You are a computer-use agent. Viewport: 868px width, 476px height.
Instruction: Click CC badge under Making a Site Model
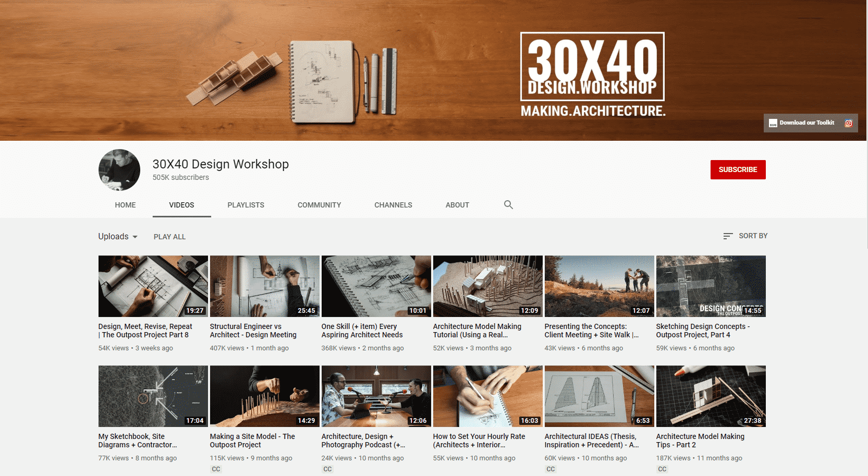pyautogui.click(x=216, y=469)
